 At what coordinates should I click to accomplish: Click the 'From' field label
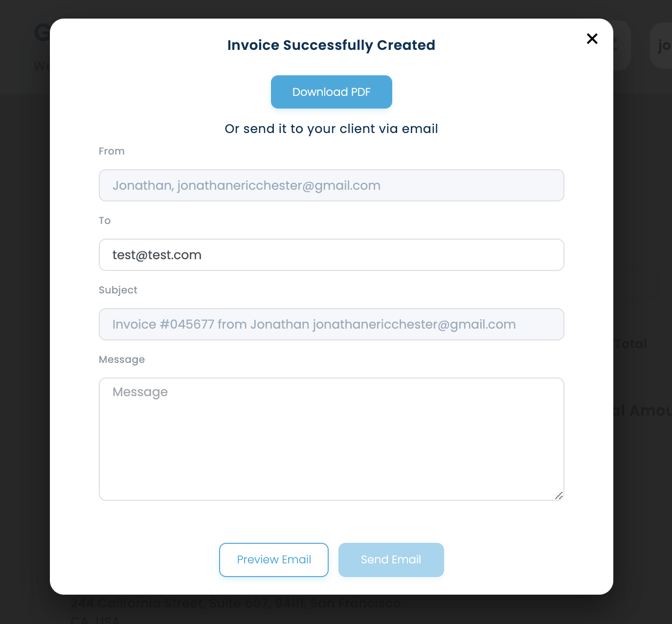pyautogui.click(x=112, y=151)
